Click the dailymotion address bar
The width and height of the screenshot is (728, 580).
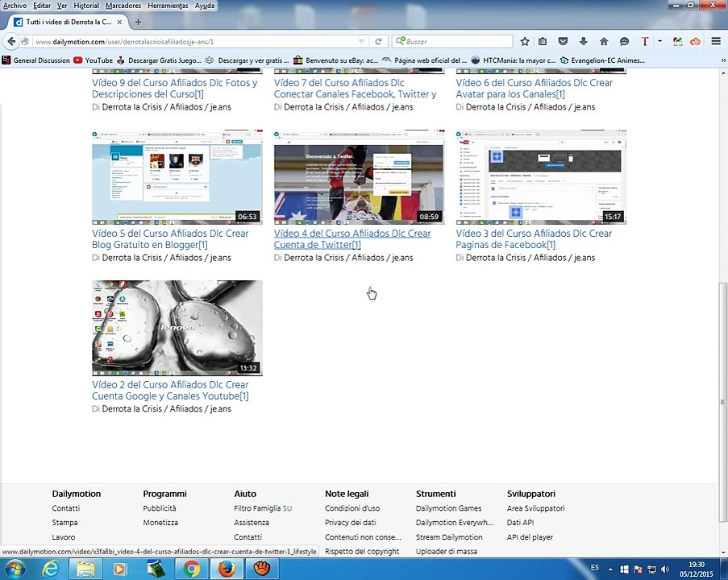pyautogui.click(x=195, y=41)
